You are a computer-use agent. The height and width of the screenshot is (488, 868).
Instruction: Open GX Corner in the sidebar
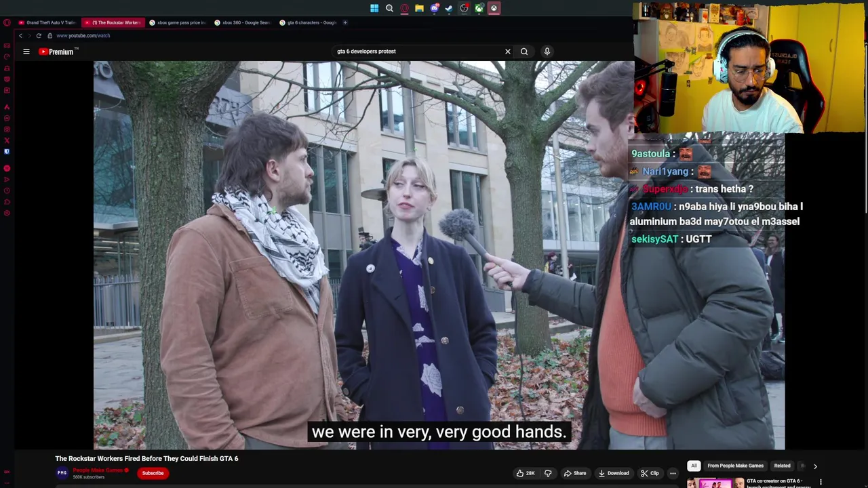pyautogui.click(x=7, y=46)
